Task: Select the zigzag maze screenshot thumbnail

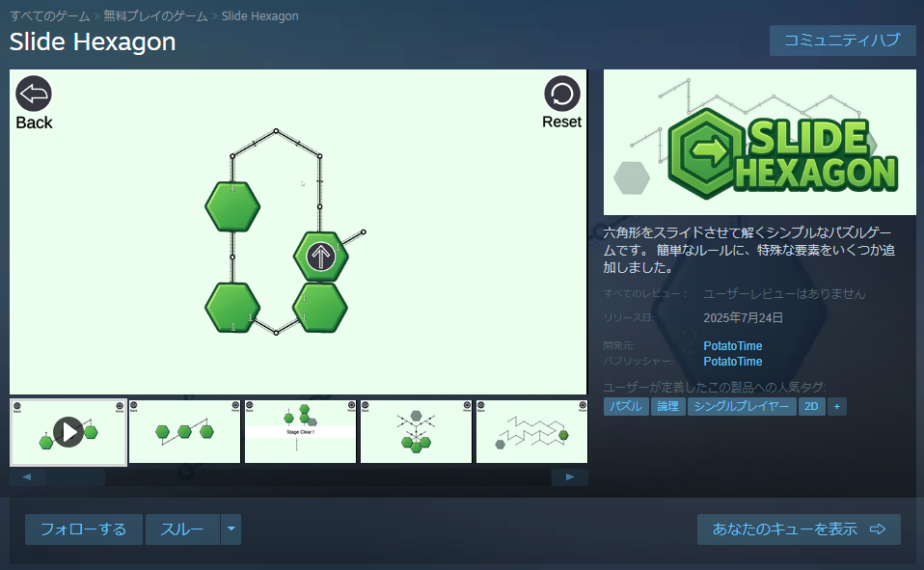Action: click(531, 432)
